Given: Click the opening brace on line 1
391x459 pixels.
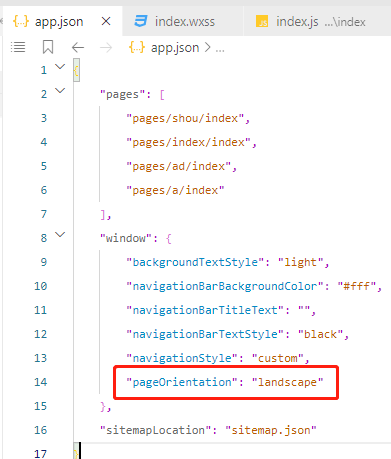Looking at the screenshot, I should tap(76, 71).
